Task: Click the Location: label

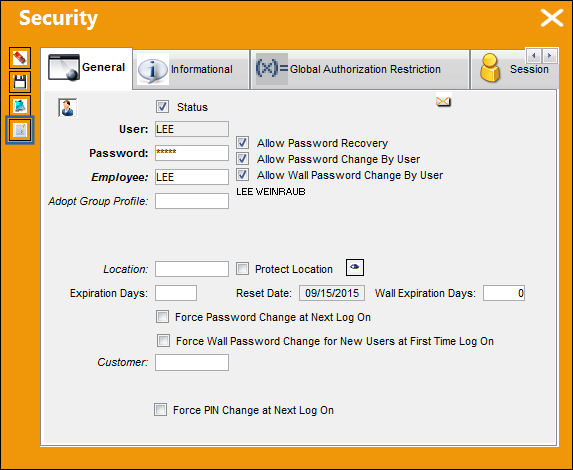Action: point(126,269)
